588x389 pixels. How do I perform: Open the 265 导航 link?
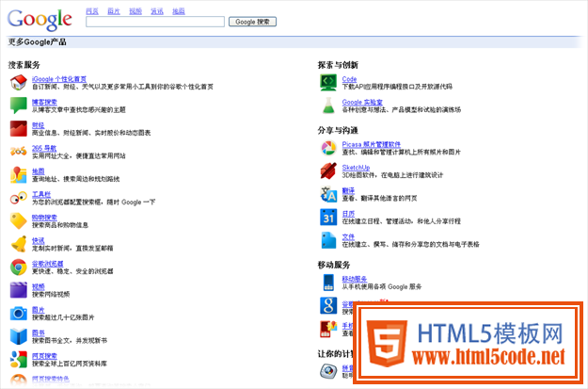[44, 148]
